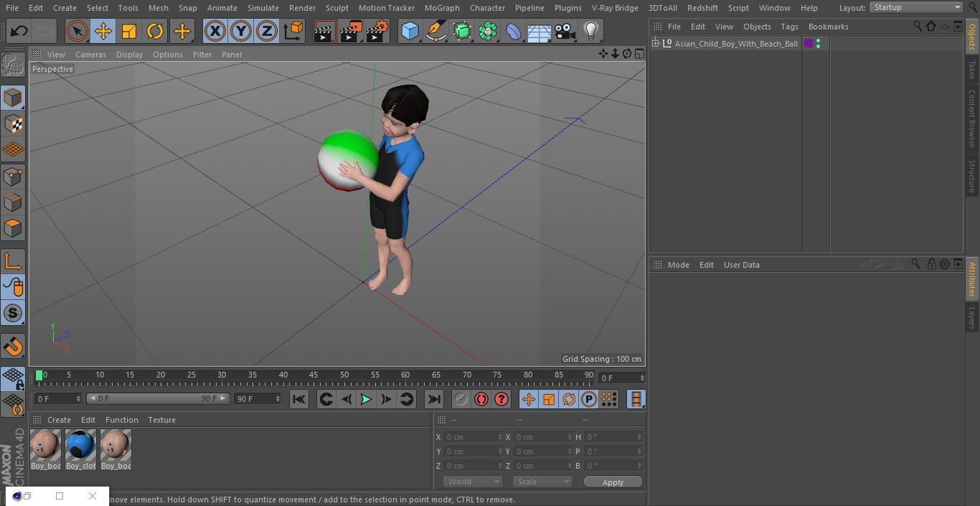Toggle position keyframe recording
This screenshot has height=506, width=980.
tap(529, 399)
